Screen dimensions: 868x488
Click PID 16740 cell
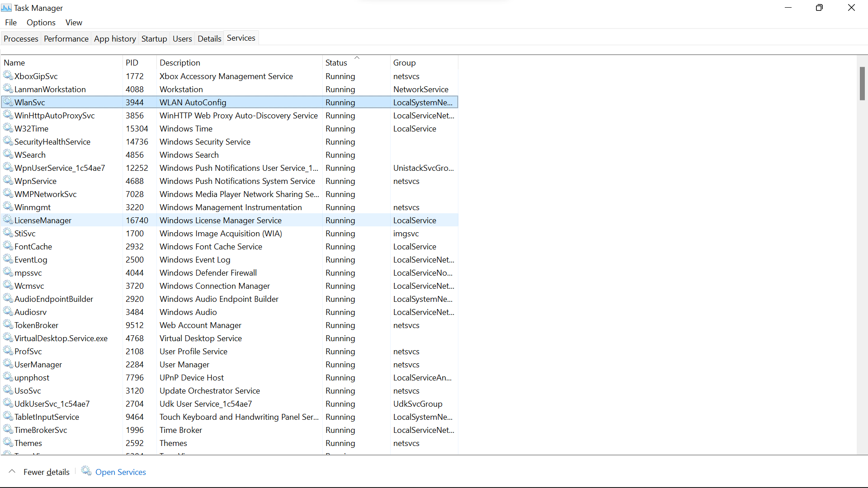click(137, 220)
